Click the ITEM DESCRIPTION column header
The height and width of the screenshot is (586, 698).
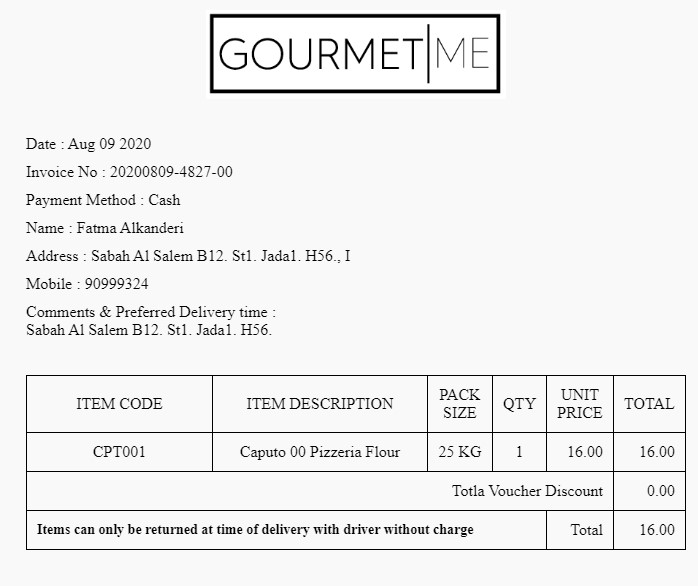320,404
